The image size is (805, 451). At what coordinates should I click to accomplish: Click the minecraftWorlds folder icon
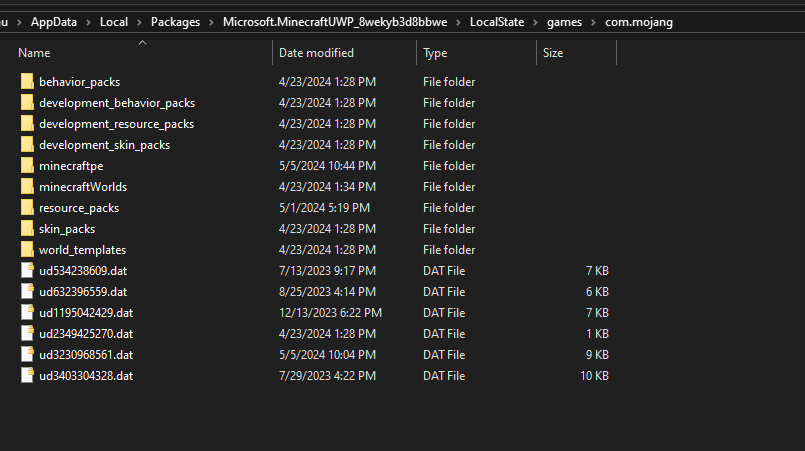(x=27, y=187)
